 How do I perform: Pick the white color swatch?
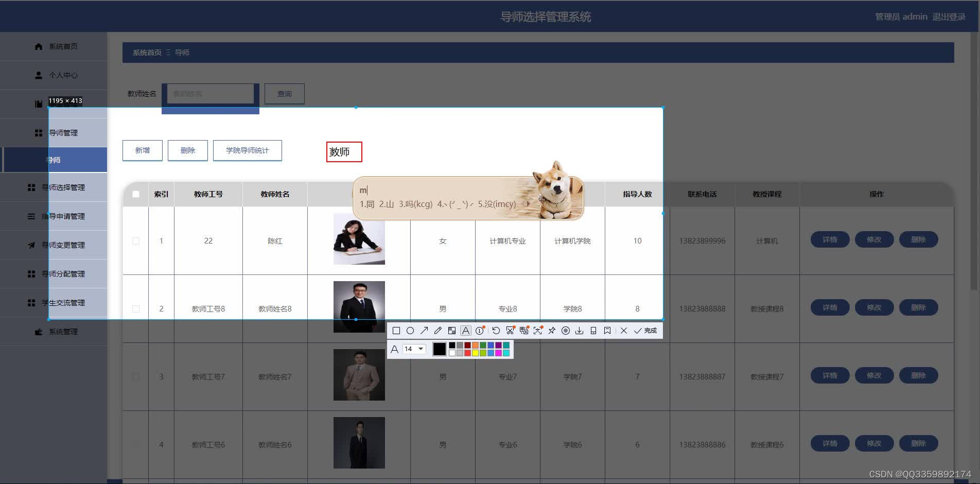tap(452, 353)
